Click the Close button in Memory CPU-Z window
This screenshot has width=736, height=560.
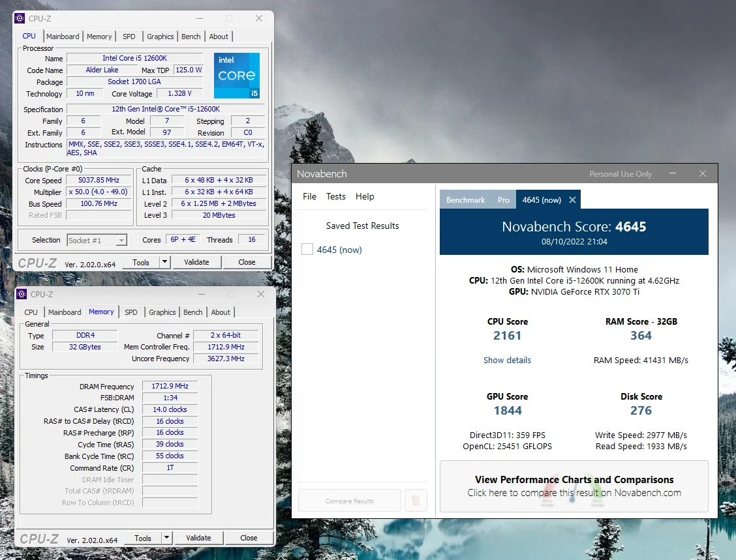[249, 538]
